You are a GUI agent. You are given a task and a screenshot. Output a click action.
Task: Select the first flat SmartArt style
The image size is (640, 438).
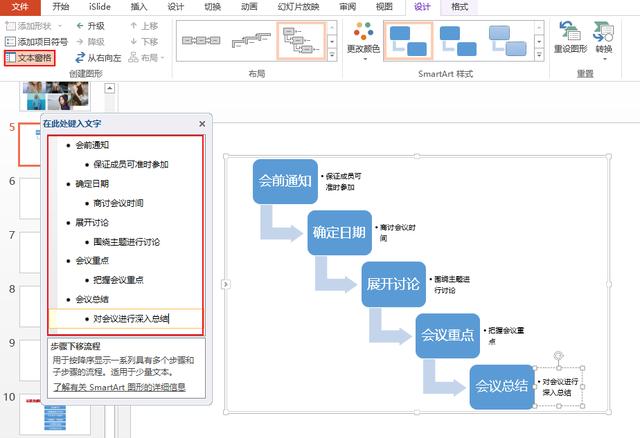(408, 41)
